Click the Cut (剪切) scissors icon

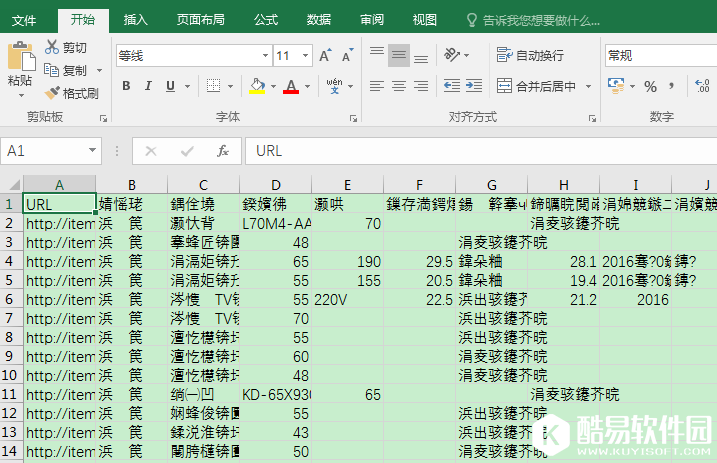pyautogui.click(x=52, y=47)
